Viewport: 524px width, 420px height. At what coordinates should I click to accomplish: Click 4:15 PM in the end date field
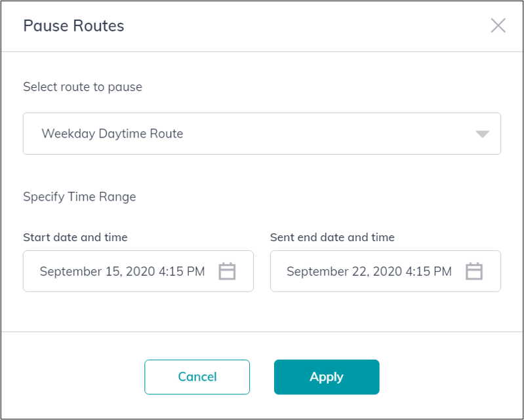pos(429,271)
